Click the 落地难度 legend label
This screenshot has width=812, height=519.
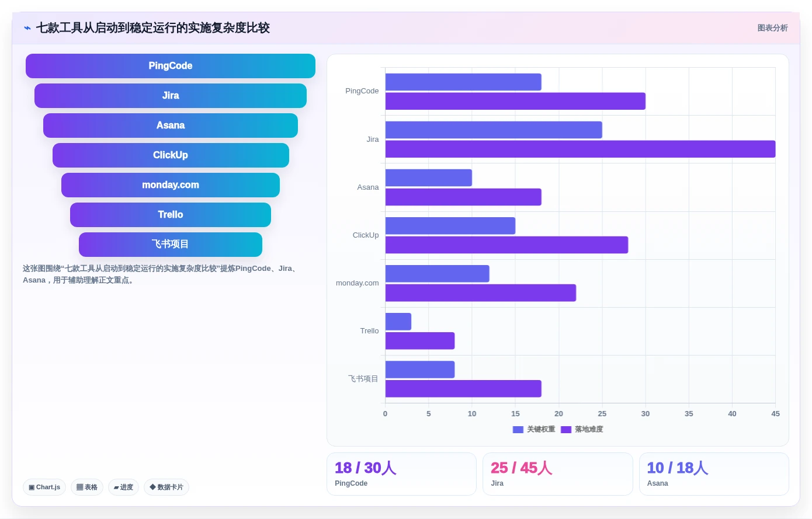point(589,429)
